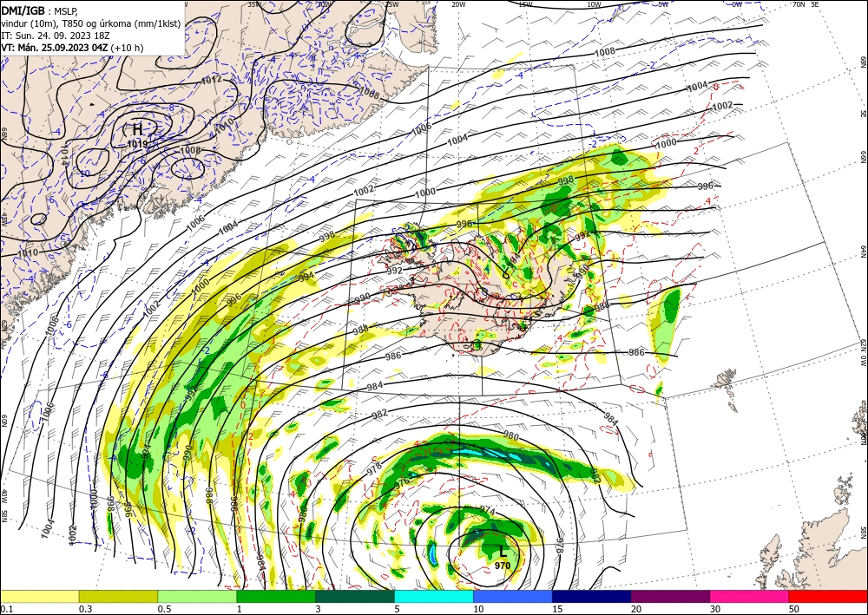Pick the bright blue 10–15 legend swatch
The width and height of the screenshot is (868, 615).
pyautogui.click(x=513, y=596)
